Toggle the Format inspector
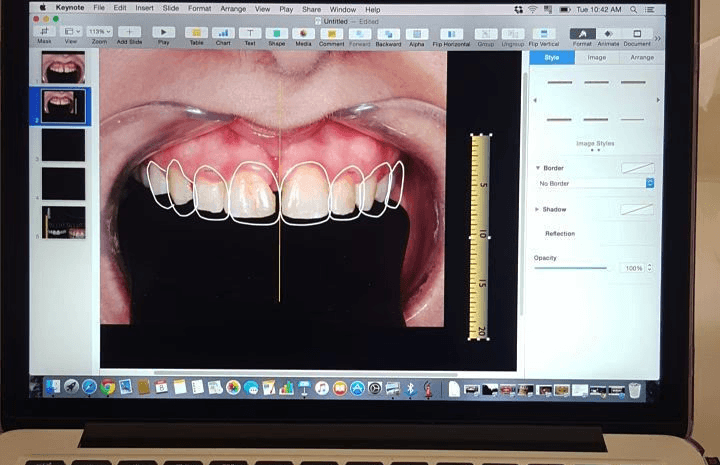The height and width of the screenshot is (465, 720). click(x=582, y=34)
